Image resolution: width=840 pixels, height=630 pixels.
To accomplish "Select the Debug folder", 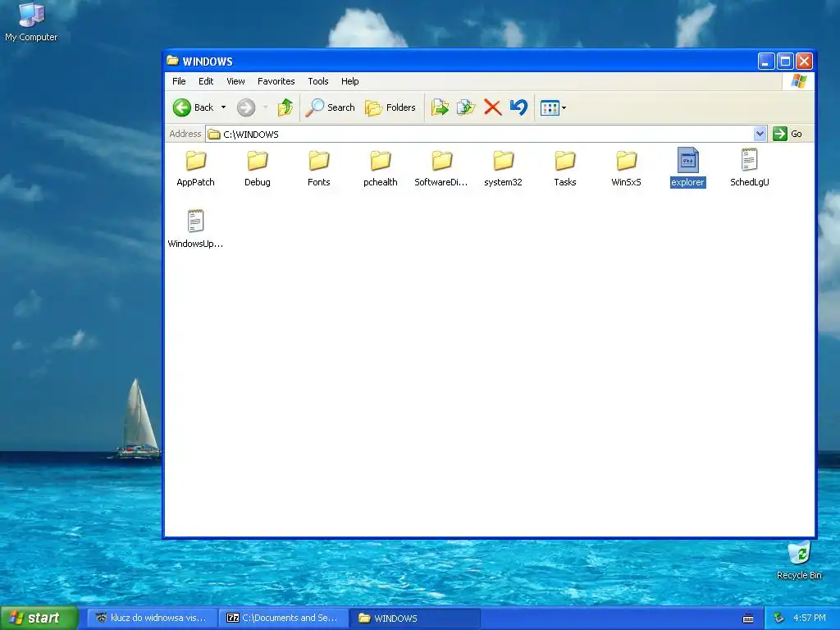I will (257, 168).
